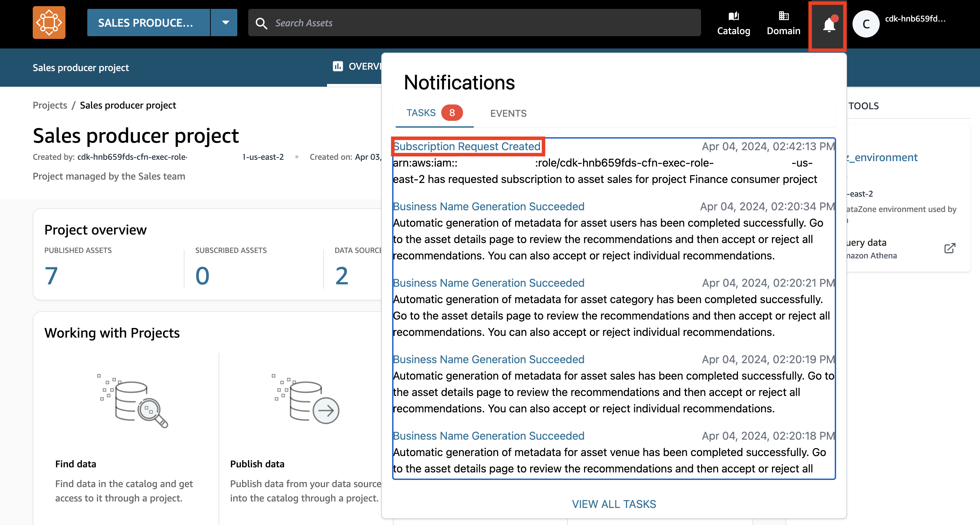This screenshot has height=525, width=980.
Task: Click the Projects breadcrumb link
Action: pos(50,105)
